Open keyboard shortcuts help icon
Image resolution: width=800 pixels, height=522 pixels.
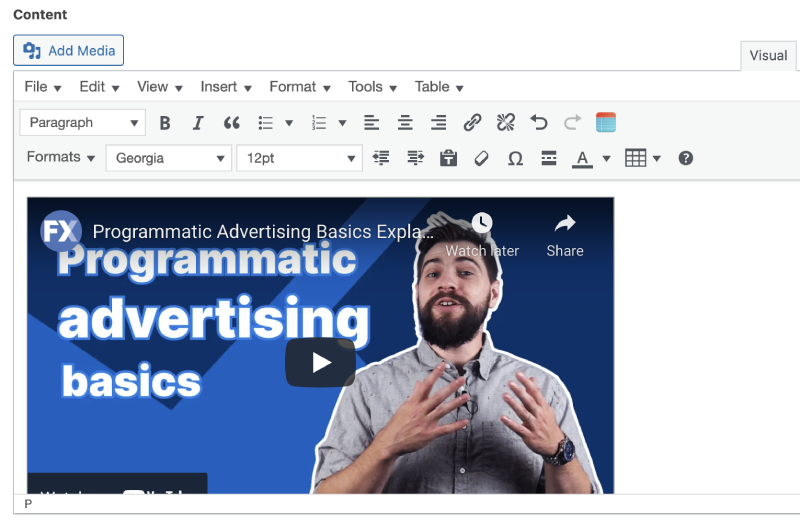click(x=686, y=158)
